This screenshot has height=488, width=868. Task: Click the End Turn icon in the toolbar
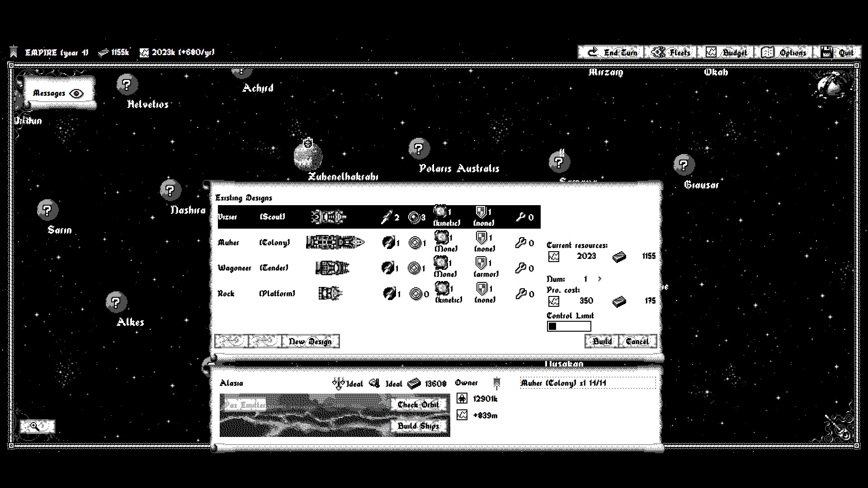pyautogui.click(x=594, y=52)
